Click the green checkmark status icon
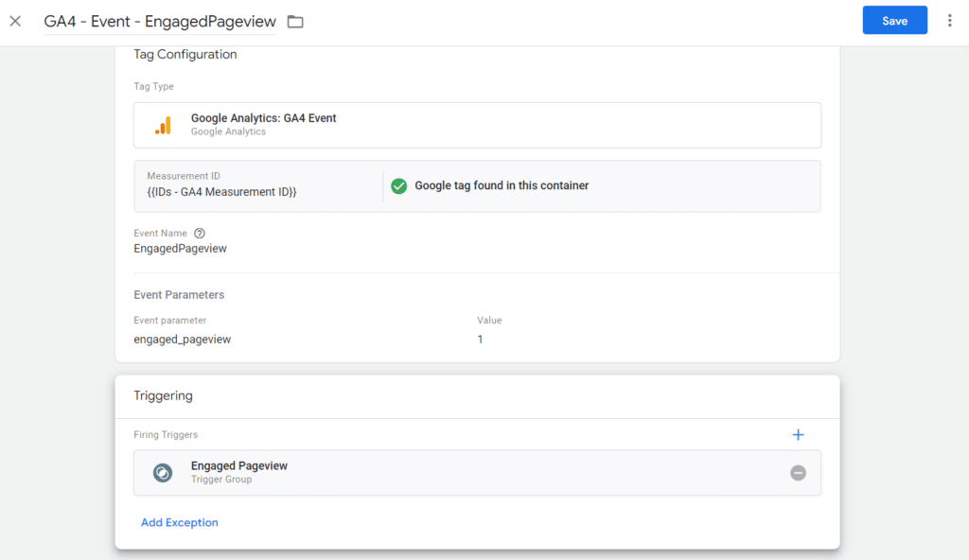Viewport: 969px width, 560px height. click(x=398, y=186)
